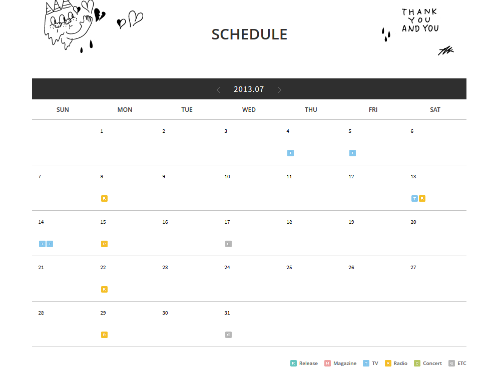Open the Radio event icon on July 8
The width and height of the screenshot is (500, 369).
click(104, 198)
